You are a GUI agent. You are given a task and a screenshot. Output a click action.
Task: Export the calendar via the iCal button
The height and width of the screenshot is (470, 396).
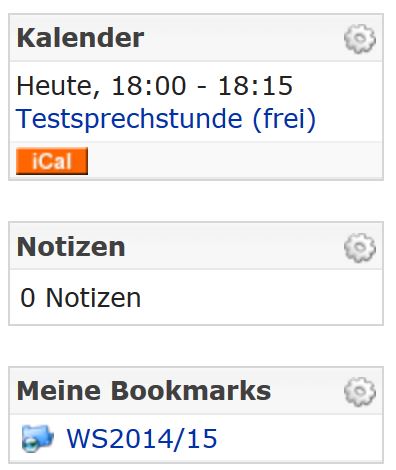(x=52, y=161)
